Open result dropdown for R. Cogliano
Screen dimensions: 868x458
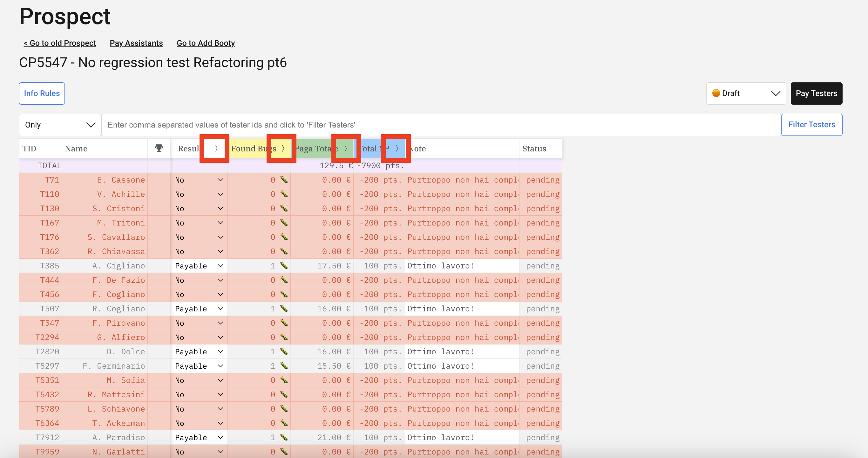[x=199, y=309]
